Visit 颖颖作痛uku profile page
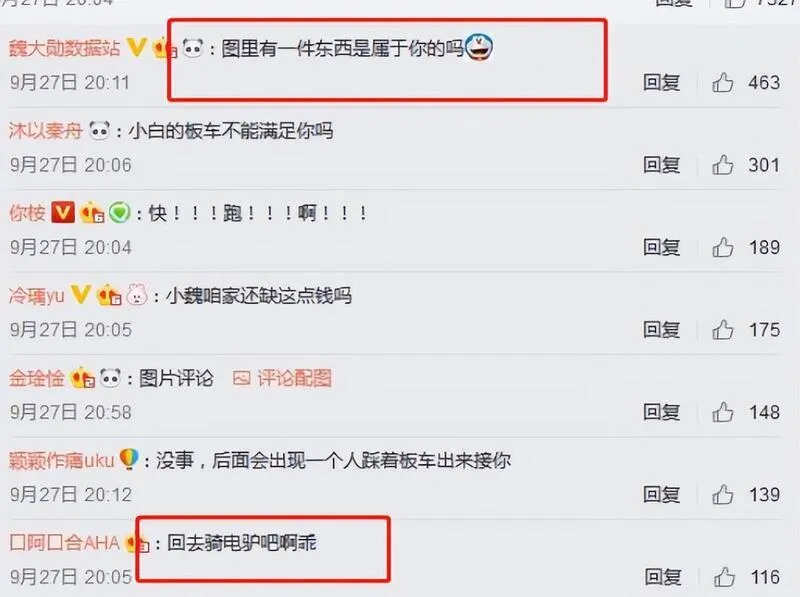 [62, 461]
